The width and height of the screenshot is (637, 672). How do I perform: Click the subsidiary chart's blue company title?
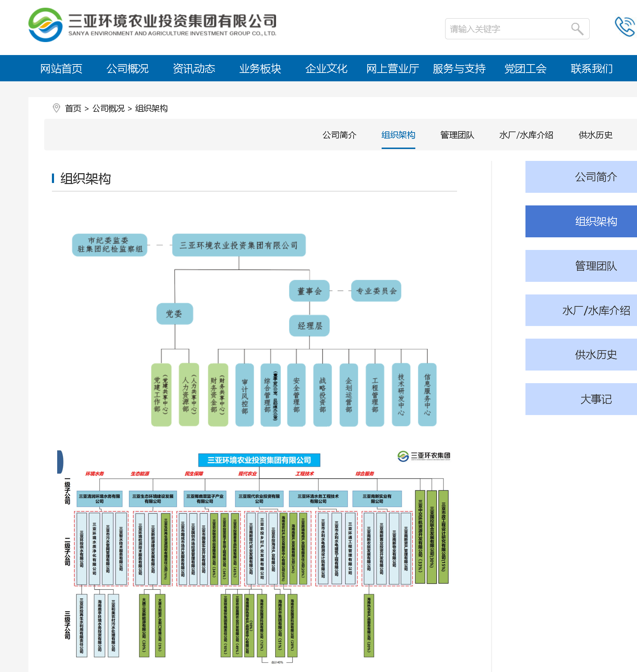coord(259,460)
